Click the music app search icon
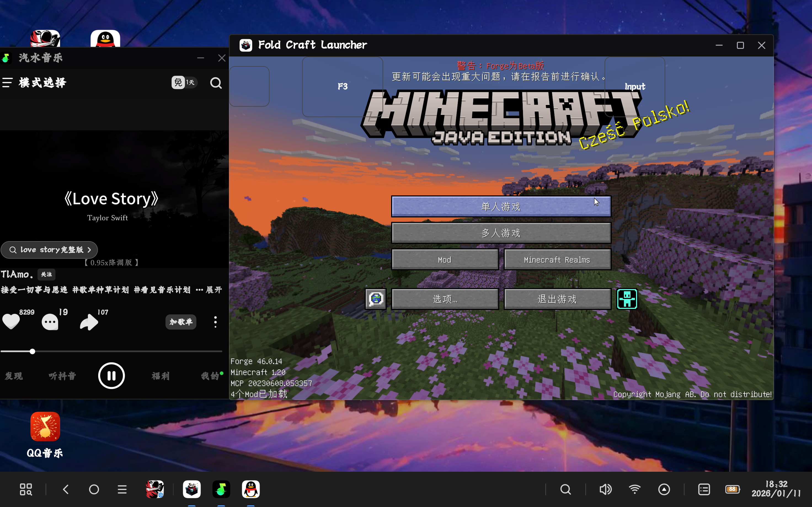812x507 pixels. 216,83
